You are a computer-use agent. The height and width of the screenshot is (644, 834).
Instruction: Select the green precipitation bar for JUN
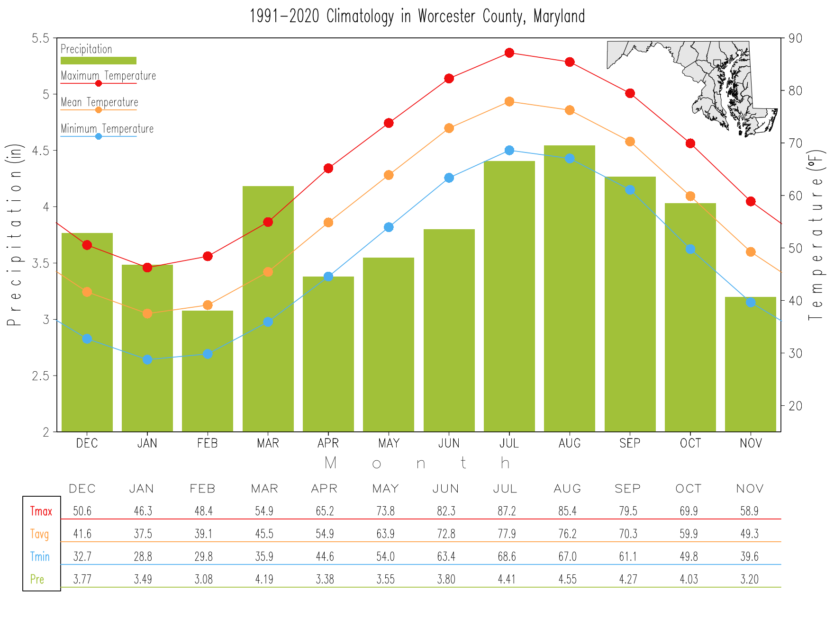(x=449, y=331)
